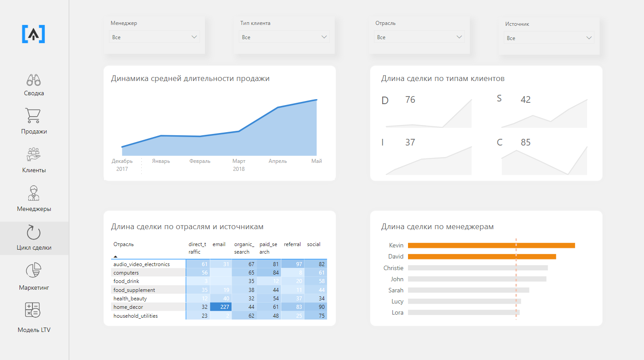Click the direct_traffic column header
644x360 pixels.
[197, 248]
